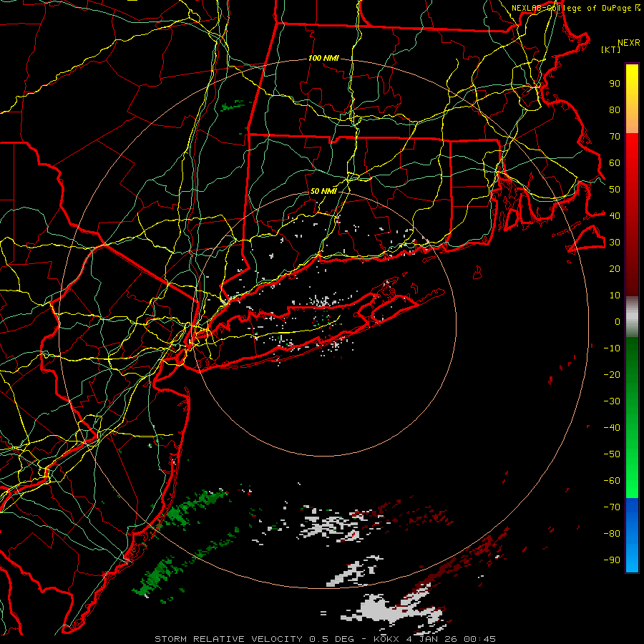
Task: Click the 70 value on velocity scale
Action: 615,137
